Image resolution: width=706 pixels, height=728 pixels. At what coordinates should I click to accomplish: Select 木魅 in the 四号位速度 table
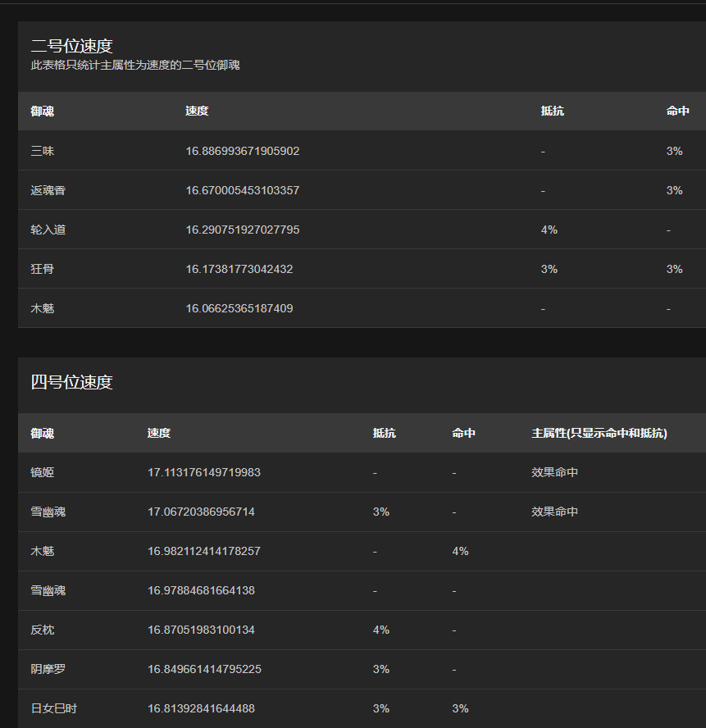coord(43,551)
